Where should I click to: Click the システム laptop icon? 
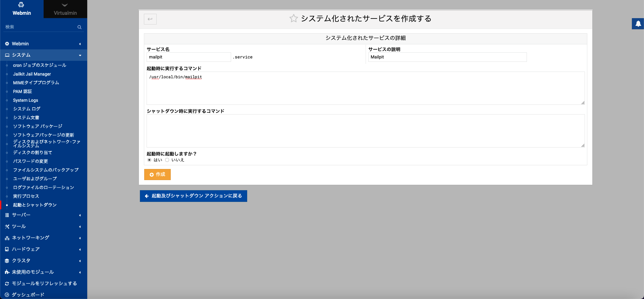click(x=7, y=55)
